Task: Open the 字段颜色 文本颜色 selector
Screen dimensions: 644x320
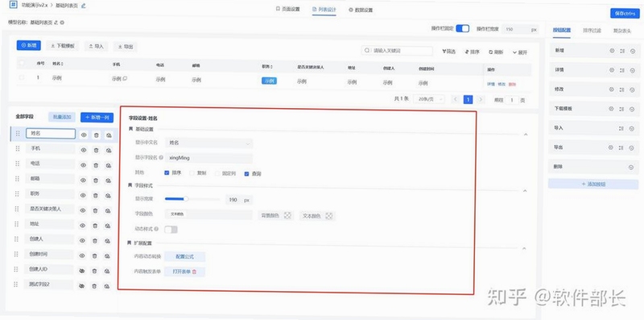Action: pos(208,214)
